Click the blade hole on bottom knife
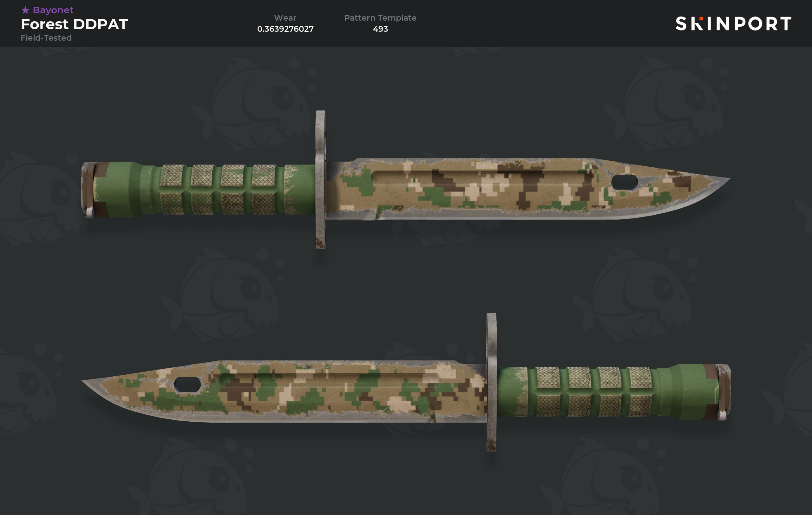The image size is (812, 515). (x=187, y=385)
